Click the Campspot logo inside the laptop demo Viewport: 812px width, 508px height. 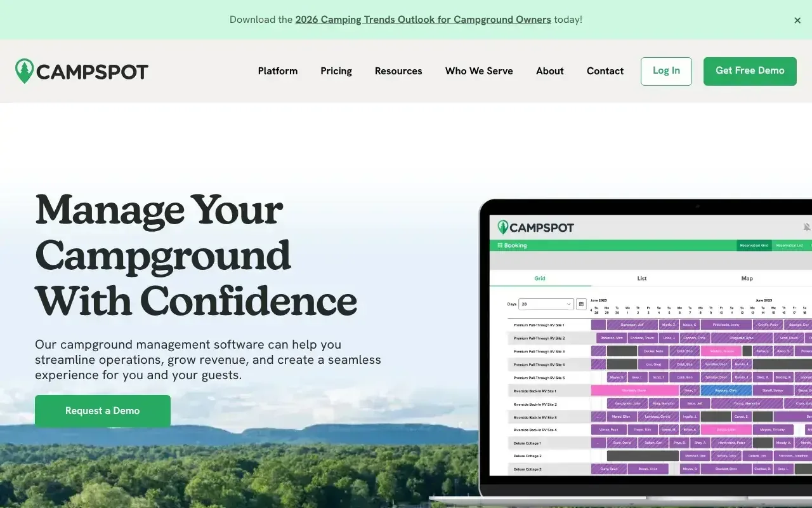pos(536,227)
